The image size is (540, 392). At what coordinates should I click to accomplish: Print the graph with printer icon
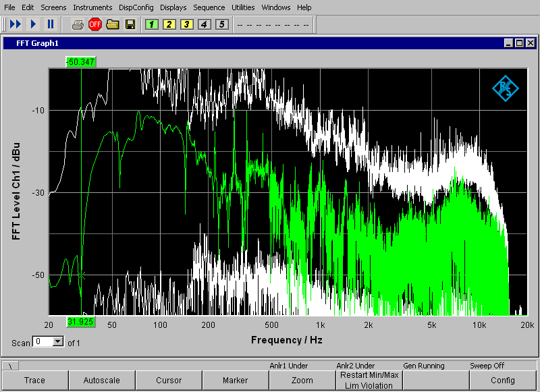(78, 25)
